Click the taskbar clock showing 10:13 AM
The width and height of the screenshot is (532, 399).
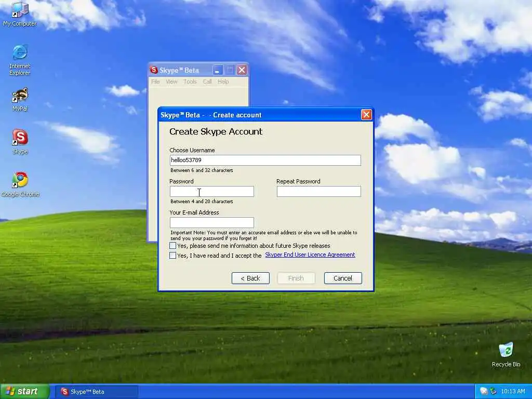[513, 392]
